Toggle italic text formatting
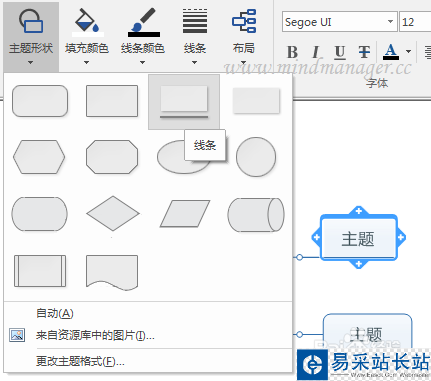The height and width of the screenshot is (381, 431). coord(315,52)
